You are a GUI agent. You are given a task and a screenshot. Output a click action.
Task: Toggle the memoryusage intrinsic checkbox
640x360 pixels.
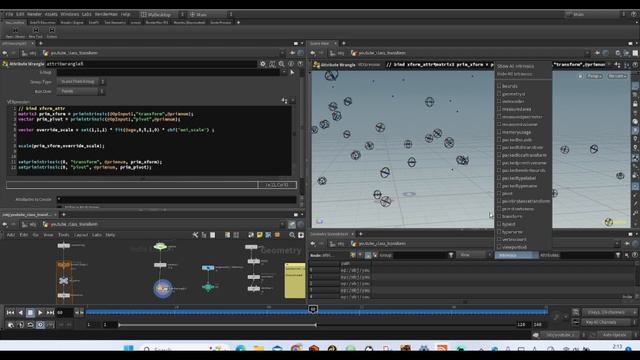pos(499,132)
